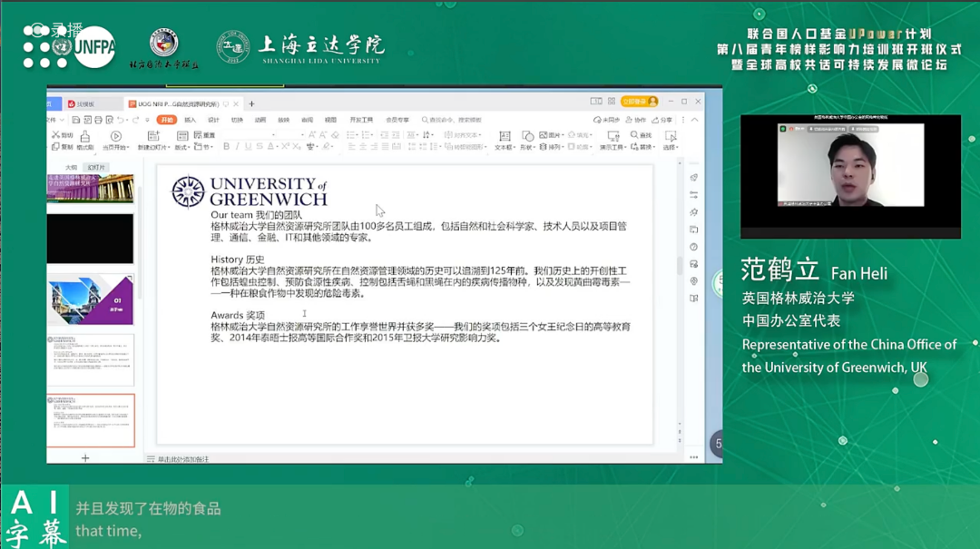Open the font name dropdown
The height and width of the screenshot is (549, 980).
pyautogui.click(x=273, y=135)
